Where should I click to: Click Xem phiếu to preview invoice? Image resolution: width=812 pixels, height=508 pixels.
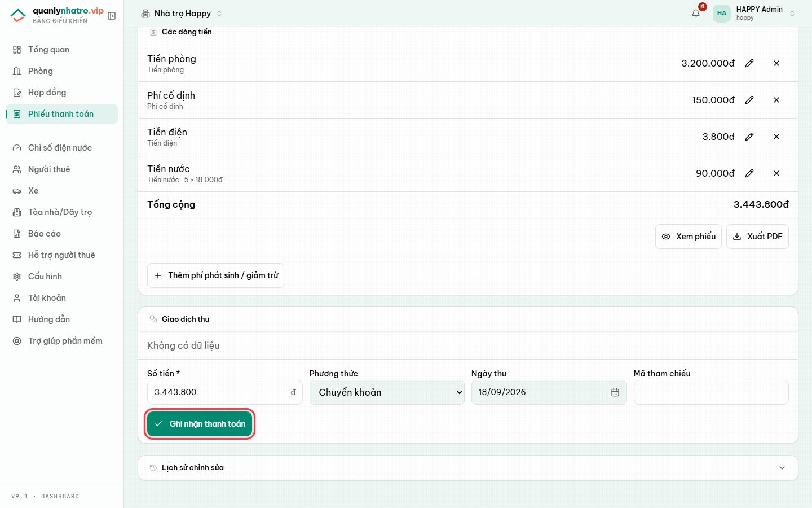tap(689, 237)
